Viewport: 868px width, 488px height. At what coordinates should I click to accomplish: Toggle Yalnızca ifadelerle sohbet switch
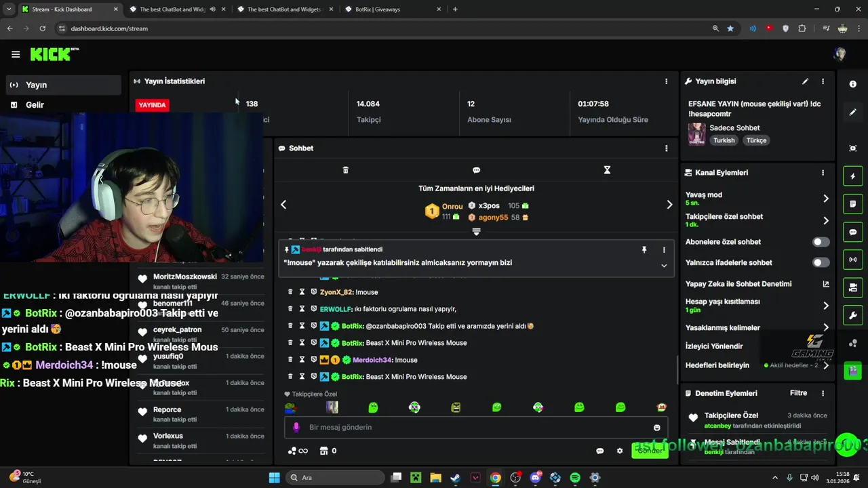821,263
